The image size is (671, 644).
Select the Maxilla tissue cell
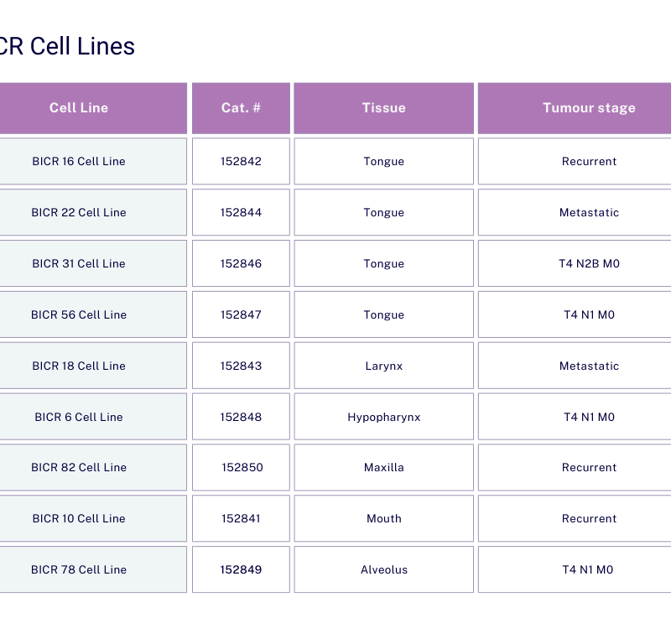coord(384,468)
